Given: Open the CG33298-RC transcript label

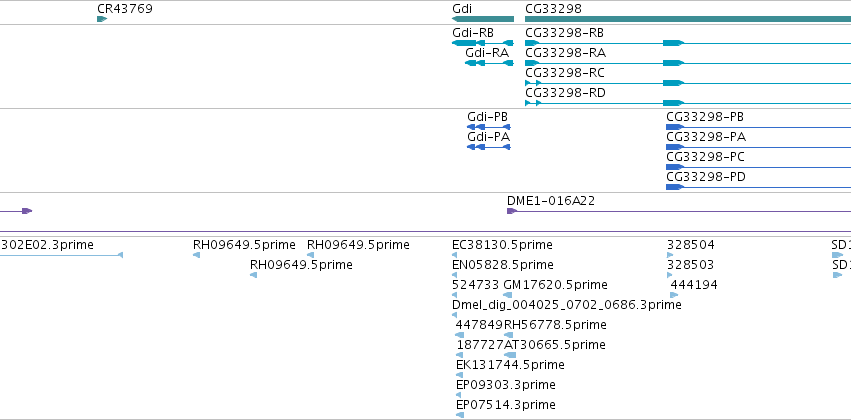Looking at the screenshot, I should pyautogui.click(x=564, y=73).
